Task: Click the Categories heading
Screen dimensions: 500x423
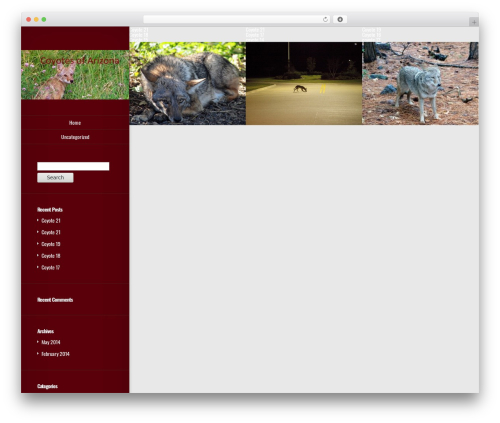Action: pos(47,386)
